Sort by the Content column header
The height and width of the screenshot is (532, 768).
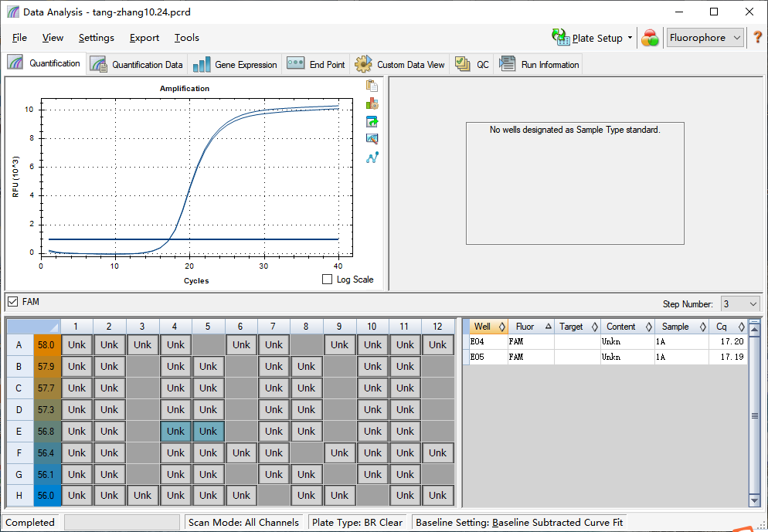627,327
